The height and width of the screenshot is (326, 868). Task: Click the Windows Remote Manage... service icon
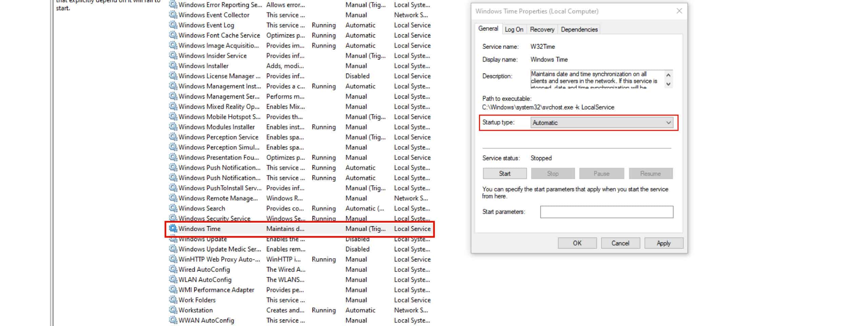click(x=173, y=198)
